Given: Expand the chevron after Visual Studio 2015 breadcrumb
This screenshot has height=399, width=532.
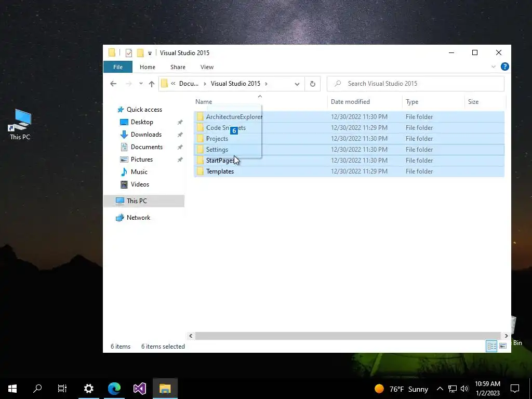Looking at the screenshot, I should [x=267, y=84].
